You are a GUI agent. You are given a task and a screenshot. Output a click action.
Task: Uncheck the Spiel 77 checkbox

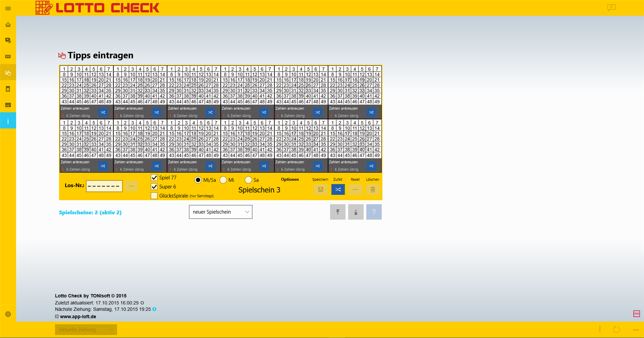[154, 177]
